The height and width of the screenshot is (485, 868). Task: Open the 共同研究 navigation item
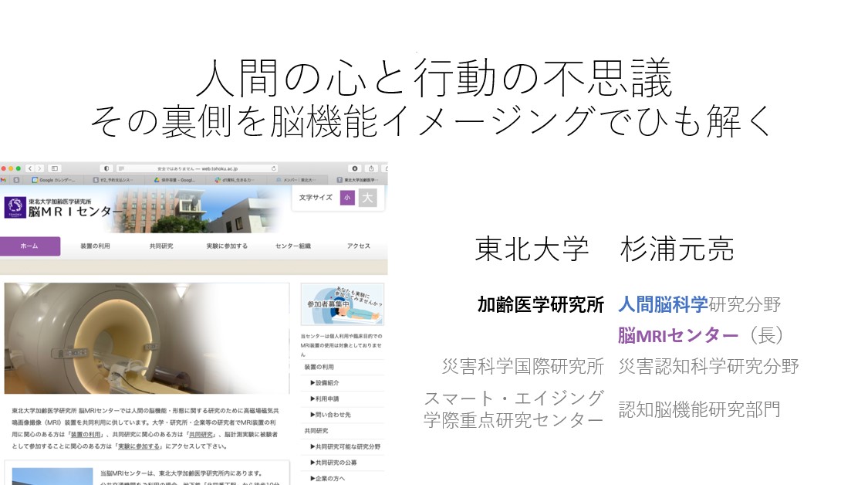tap(161, 246)
